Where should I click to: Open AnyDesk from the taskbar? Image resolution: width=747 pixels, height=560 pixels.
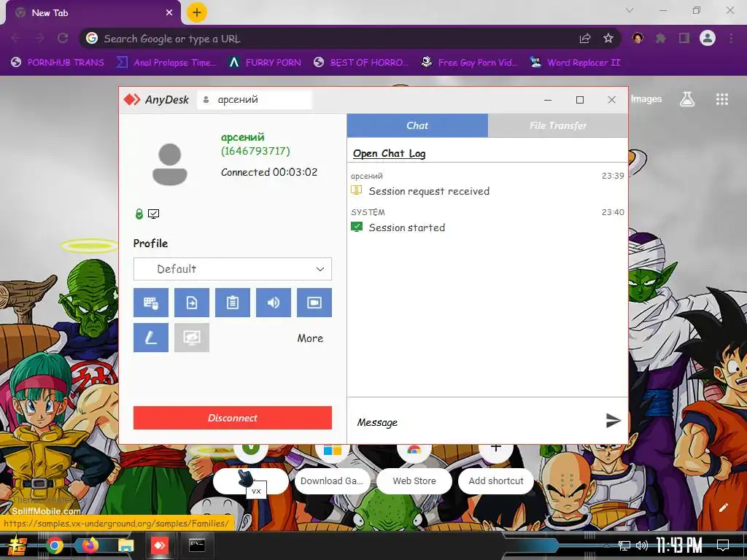160,545
